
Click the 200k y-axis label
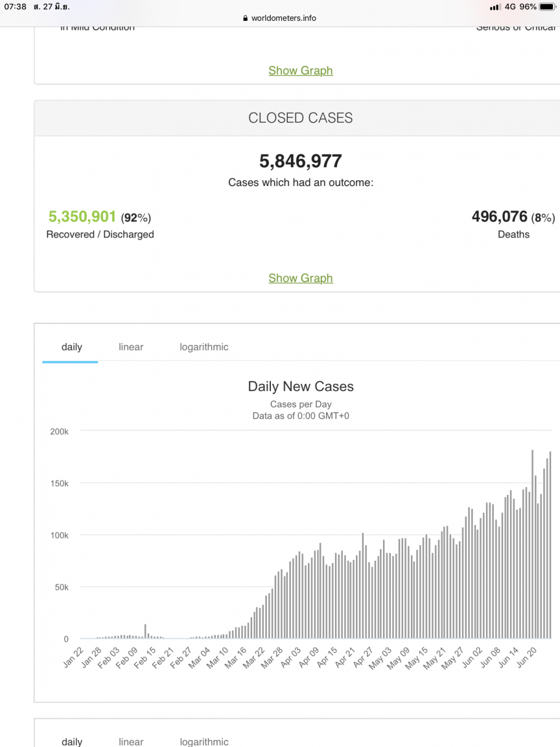pos(60,432)
